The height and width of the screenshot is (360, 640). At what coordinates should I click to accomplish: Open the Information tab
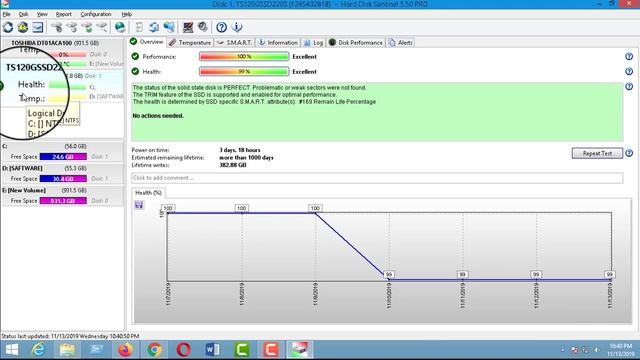(278, 42)
